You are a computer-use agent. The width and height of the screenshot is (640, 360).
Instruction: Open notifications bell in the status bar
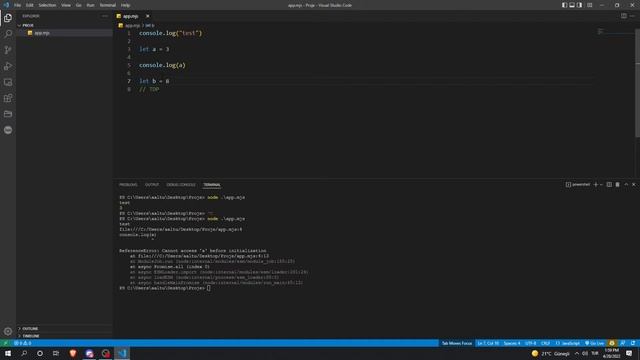(633, 343)
